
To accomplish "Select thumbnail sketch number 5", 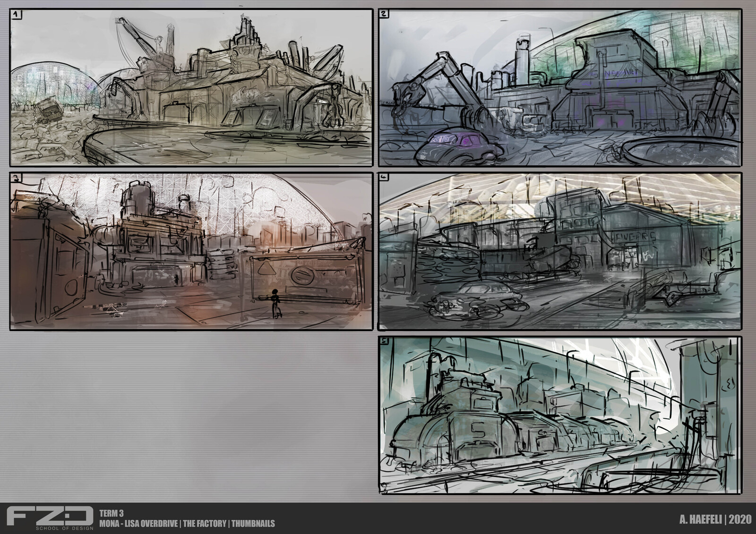I will coord(560,415).
